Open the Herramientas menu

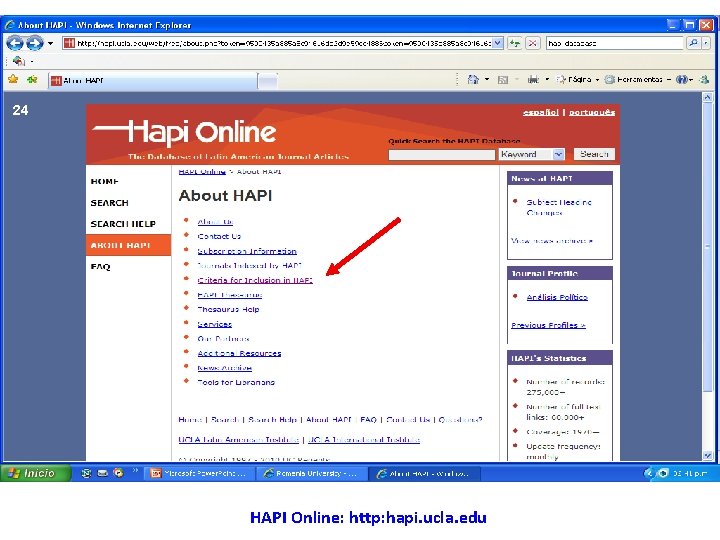[x=638, y=79]
